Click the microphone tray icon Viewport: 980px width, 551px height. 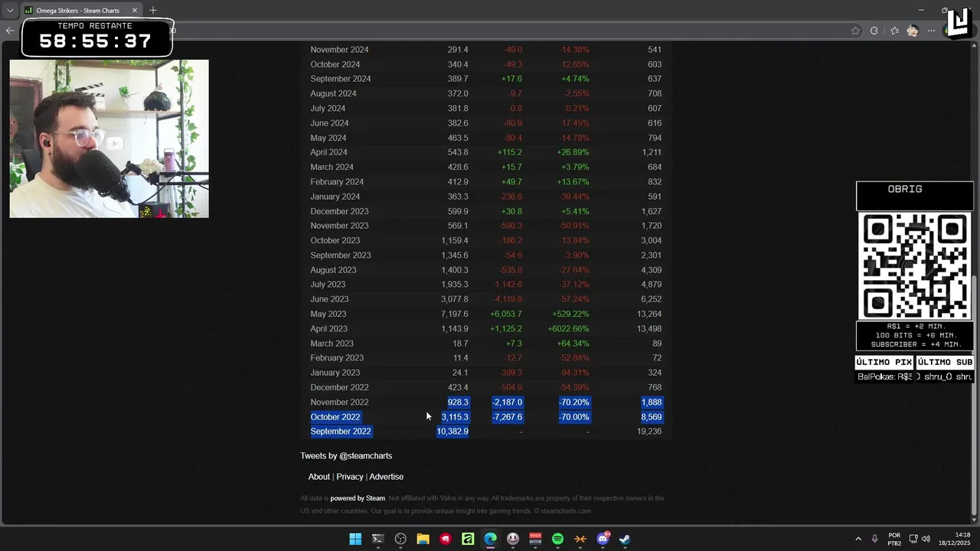click(x=874, y=539)
